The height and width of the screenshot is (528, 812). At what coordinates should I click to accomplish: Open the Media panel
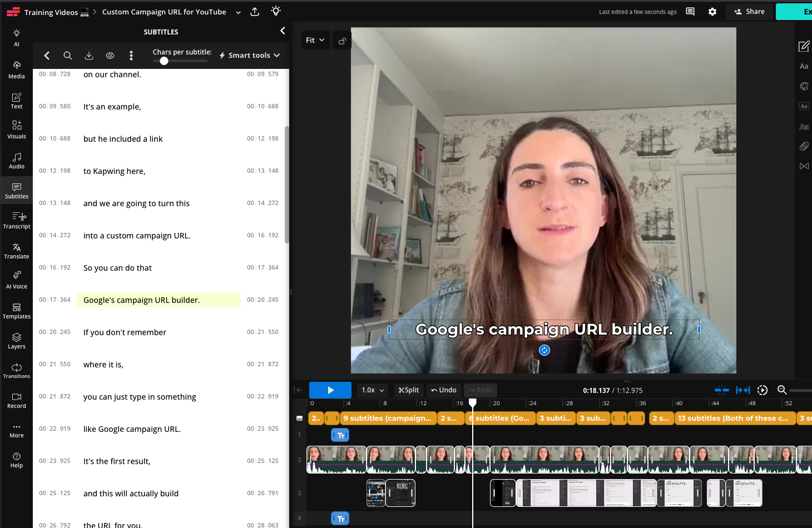(17, 70)
